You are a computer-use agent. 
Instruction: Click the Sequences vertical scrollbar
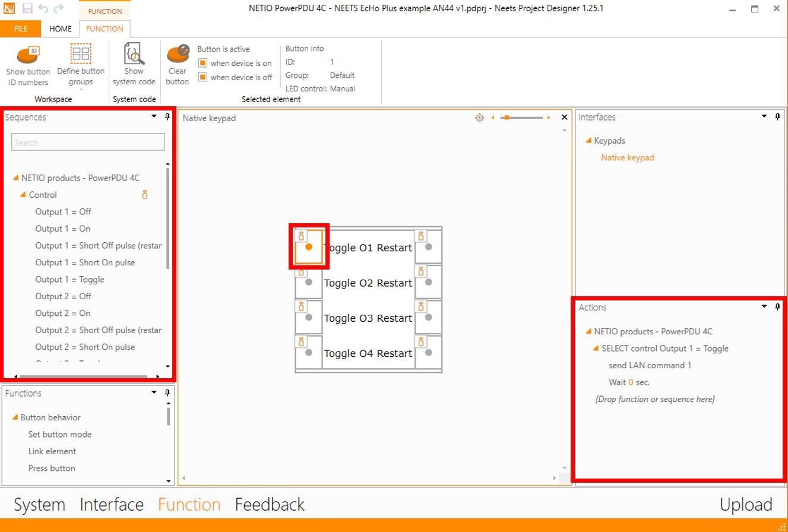coord(168,218)
